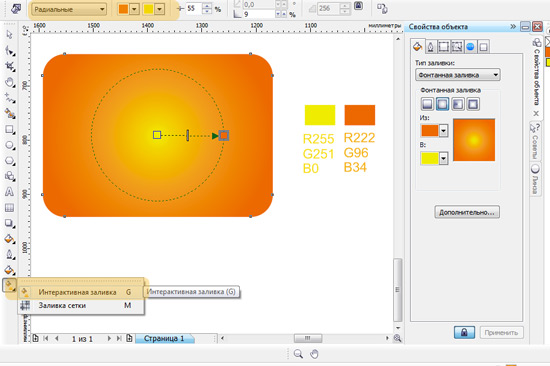Click the active Interactive fill toolbox button
Image resolution: width=550 pixels, height=366 pixels.
(x=9, y=285)
